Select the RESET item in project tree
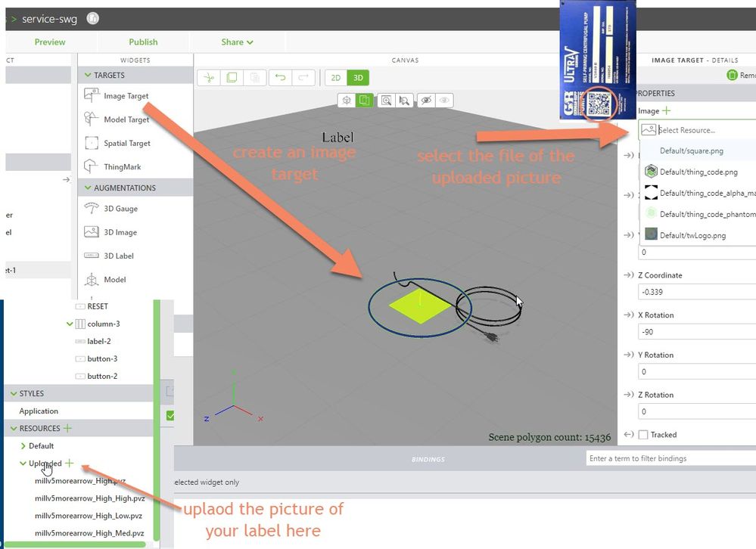 coord(98,306)
